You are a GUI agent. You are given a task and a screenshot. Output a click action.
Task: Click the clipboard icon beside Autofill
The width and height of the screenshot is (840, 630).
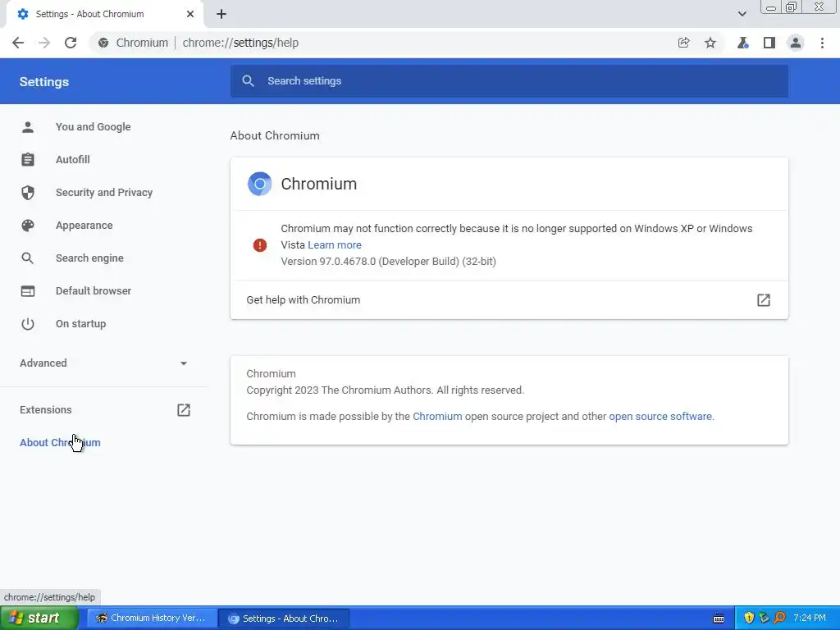(x=28, y=160)
